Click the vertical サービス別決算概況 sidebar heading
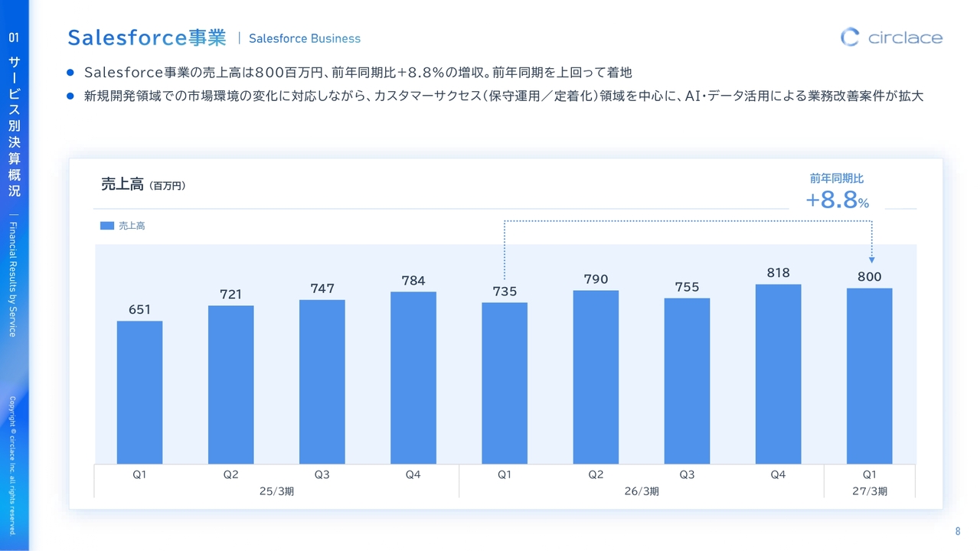The image size is (980, 551). coord(14,126)
